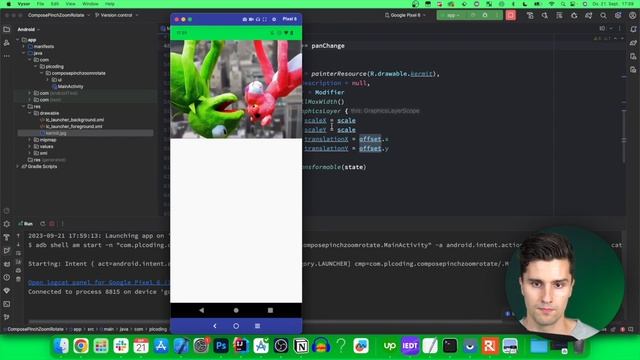Stop process icon in Run panel header
Screen dimensions: 640x360
(x=52, y=224)
